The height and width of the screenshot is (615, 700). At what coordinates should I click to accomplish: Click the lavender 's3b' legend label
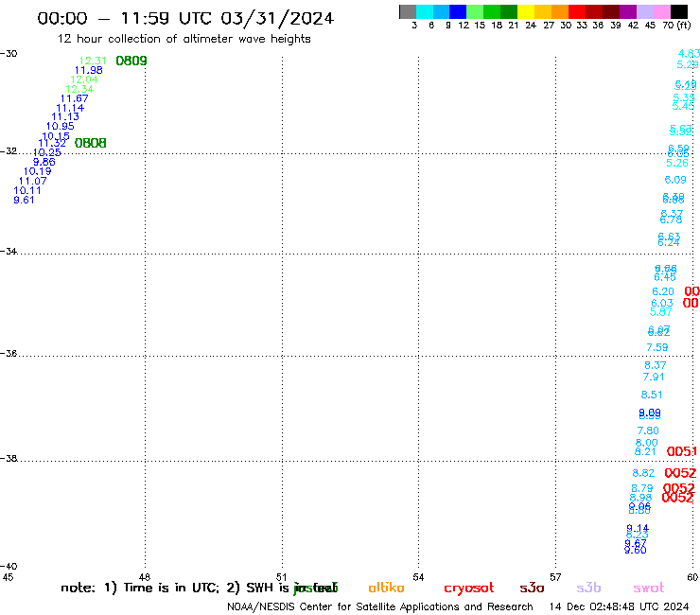(588, 588)
